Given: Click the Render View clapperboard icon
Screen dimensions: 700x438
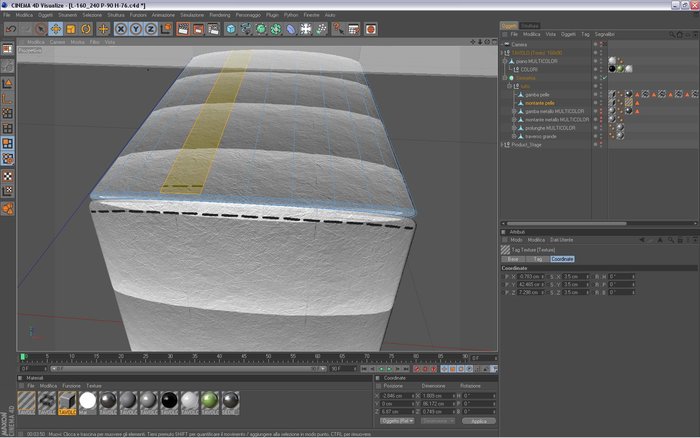Looking at the screenshot, I should pos(183,29).
